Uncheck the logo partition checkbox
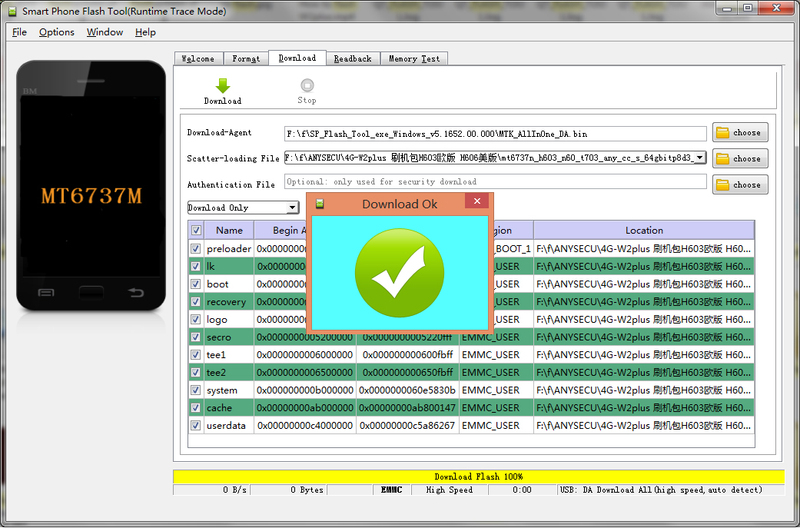 click(x=195, y=319)
